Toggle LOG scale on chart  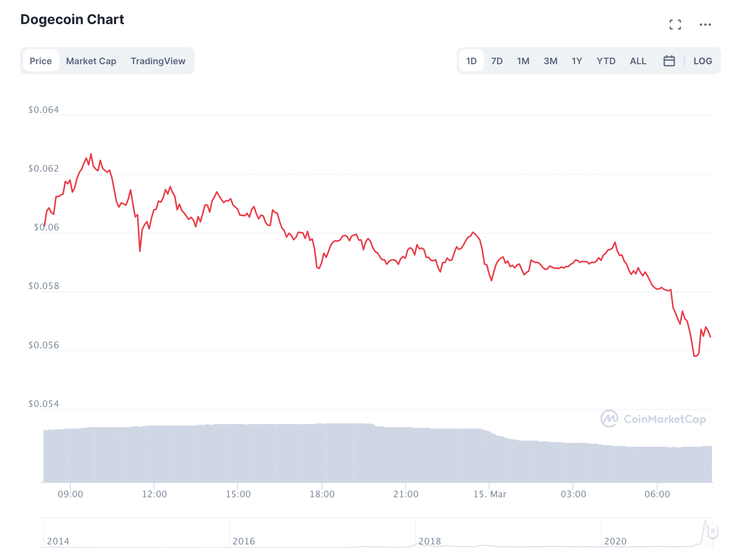(702, 61)
